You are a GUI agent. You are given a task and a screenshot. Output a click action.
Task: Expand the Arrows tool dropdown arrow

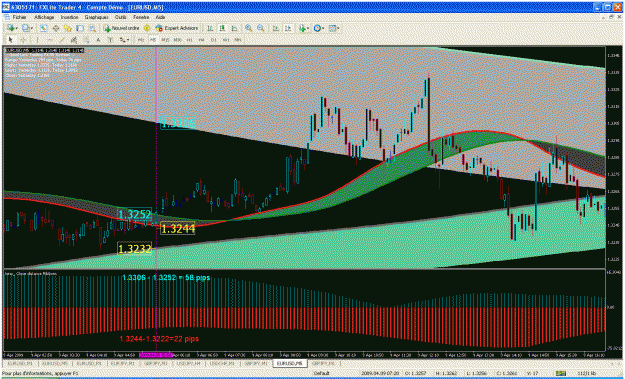coord(128,40)
